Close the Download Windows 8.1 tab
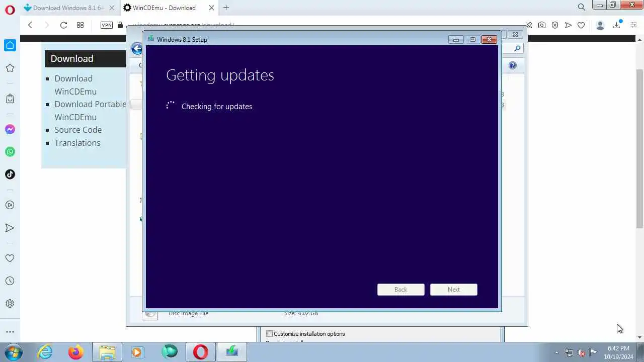644x362 pixels. [x=112, y=8]
